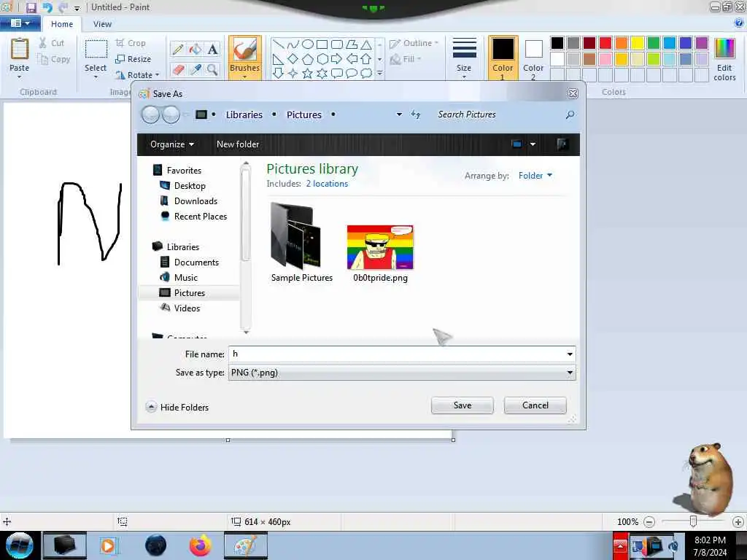
Task: Open the Paint application menu button
Action: (20, 23)
